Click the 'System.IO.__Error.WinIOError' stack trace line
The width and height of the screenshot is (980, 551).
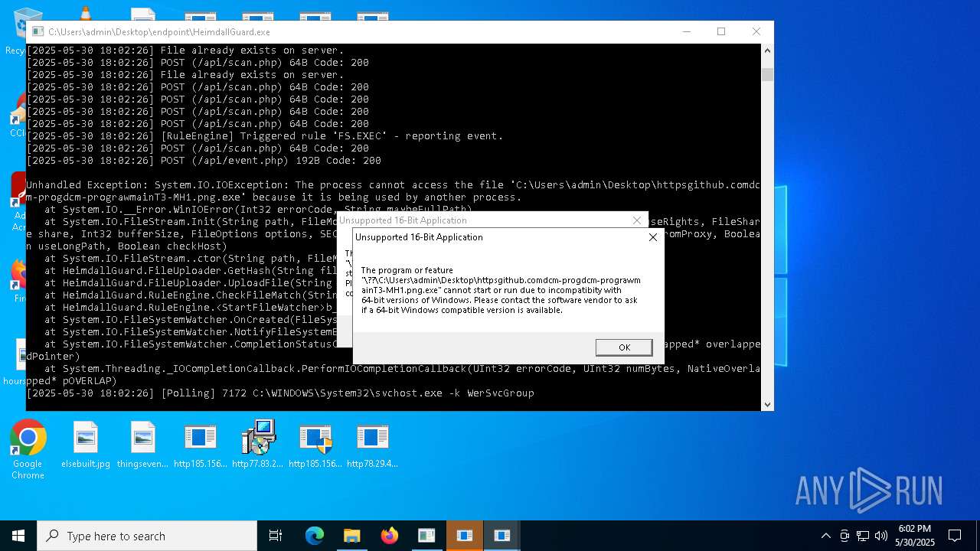pyautogui.click(x=258, y=209)
